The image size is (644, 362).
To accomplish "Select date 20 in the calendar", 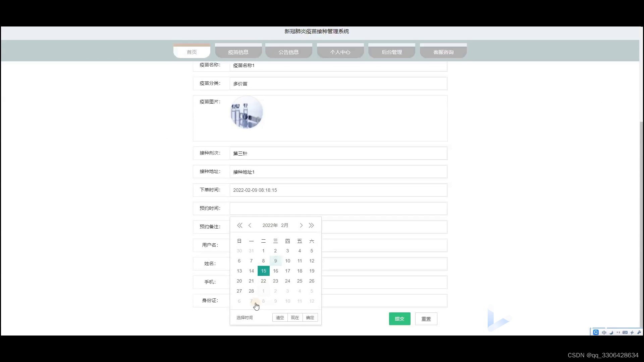I will (x=239, y=281).
